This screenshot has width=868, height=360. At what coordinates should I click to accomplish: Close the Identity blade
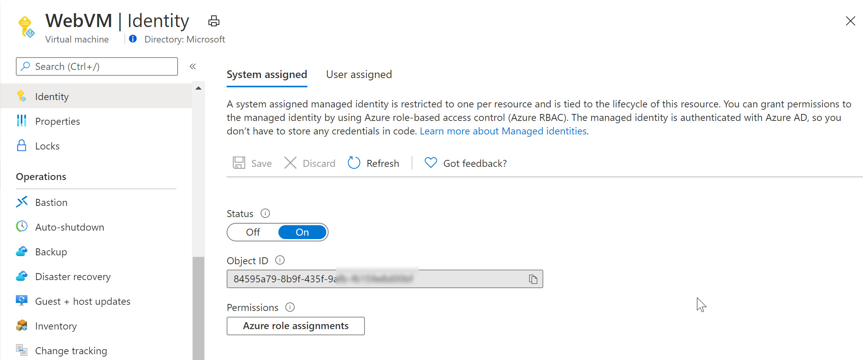(850, 21)
